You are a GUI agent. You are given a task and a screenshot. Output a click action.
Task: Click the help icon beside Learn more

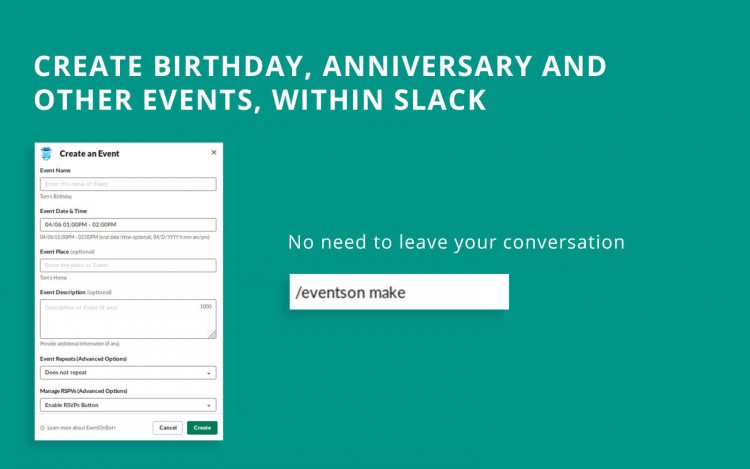point(42,427)
